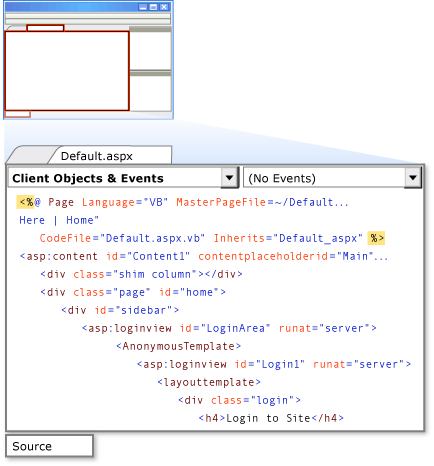This screenshot has height=466, width=434.
Task: Close the thumbnail window with the X button
Action: point(164,7)
